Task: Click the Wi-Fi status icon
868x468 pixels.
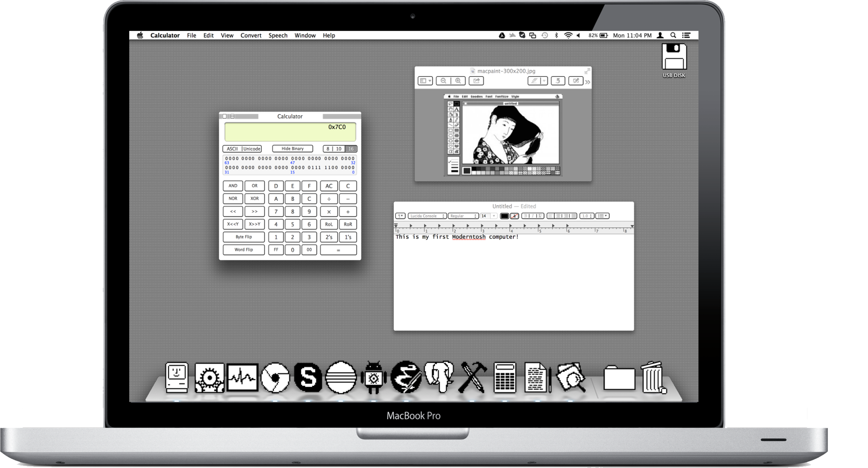Action: [x=568, y=35]
